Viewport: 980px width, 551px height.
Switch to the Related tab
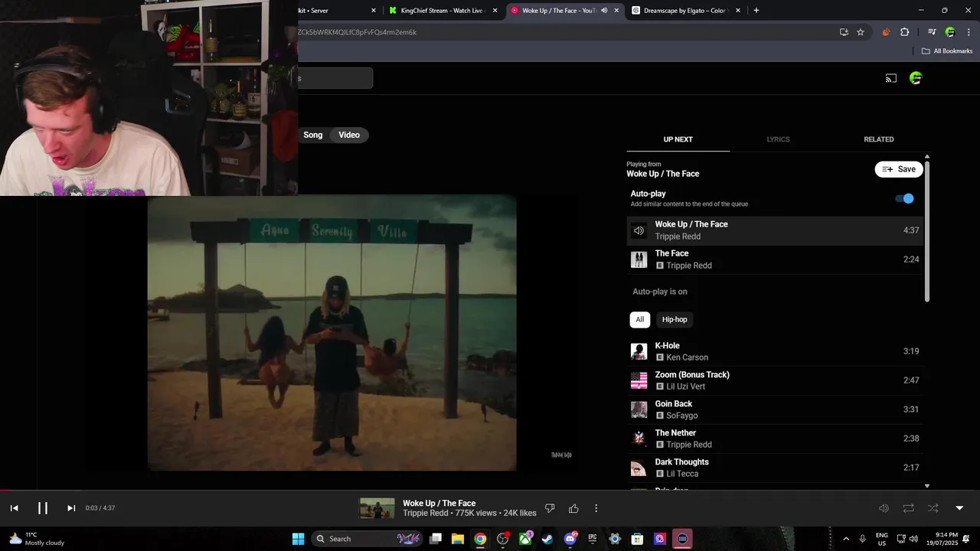[x=879, y=139]
